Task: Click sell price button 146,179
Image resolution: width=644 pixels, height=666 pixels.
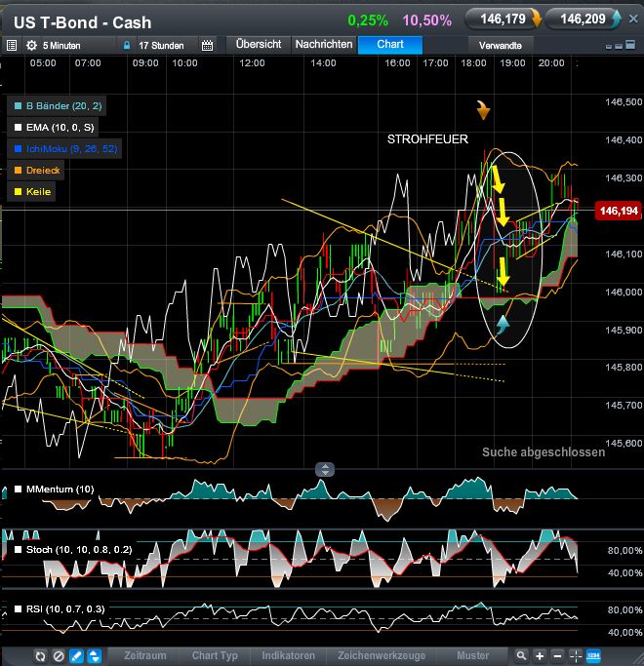Action: click(x=503, y=20)
